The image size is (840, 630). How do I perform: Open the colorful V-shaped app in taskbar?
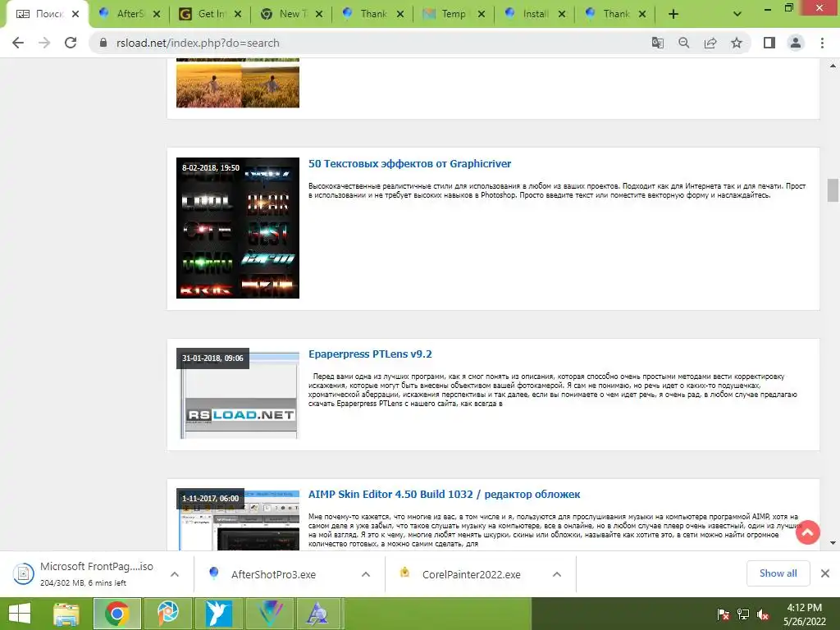pyautogui.click(x=269, y=614)
